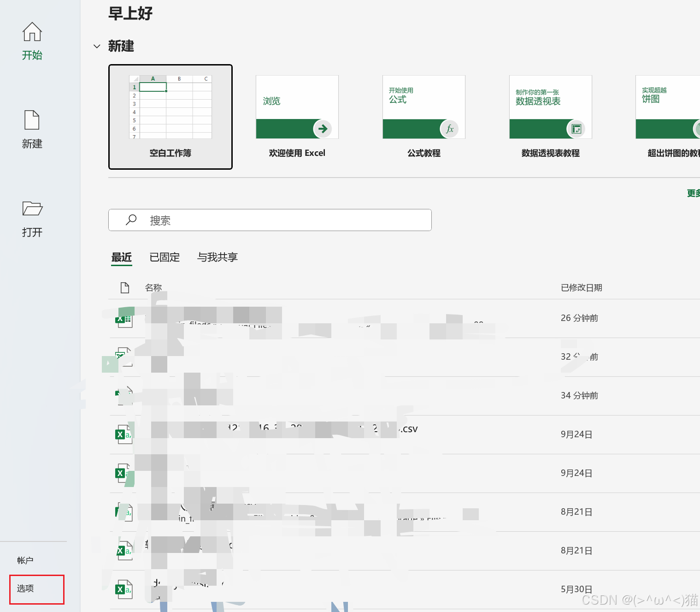Image resolution: width=700 pixels, height=612 pixels.
Task: Open file modified 26 分钟前
Action: [x=404, y=318]
